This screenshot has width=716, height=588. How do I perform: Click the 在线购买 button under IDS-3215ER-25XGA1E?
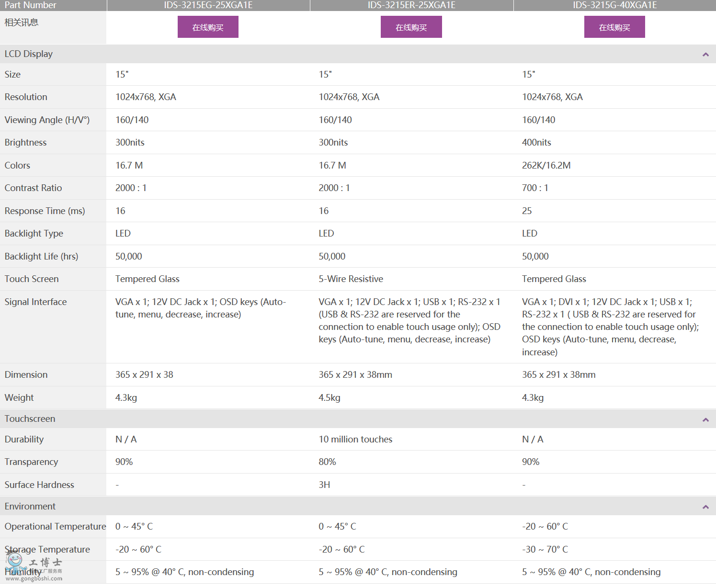tap(411, 27)
